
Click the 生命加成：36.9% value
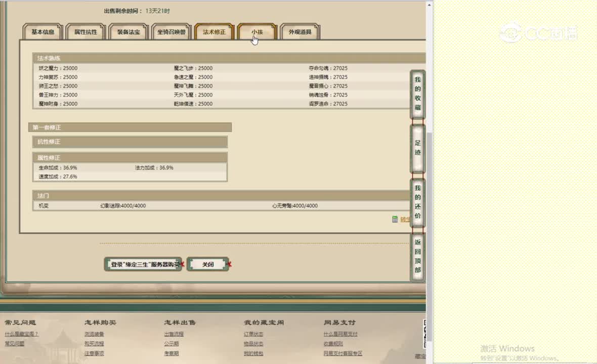tap(58, 167)
